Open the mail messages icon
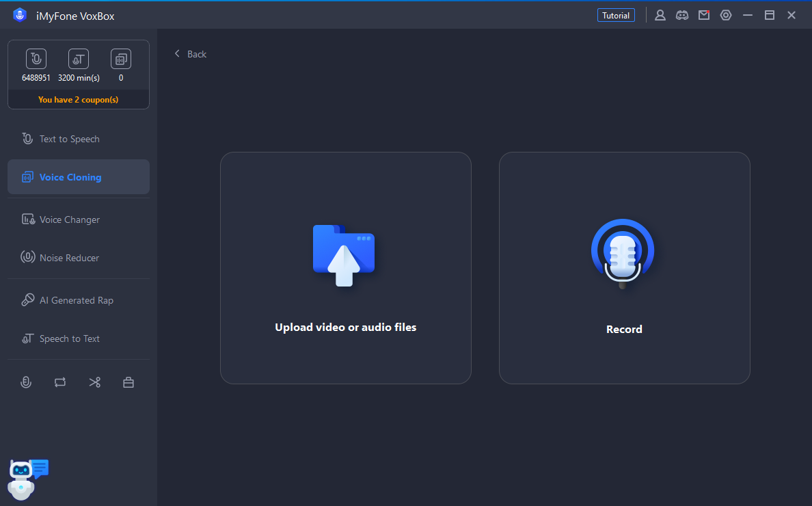812x506 pixels. [704, 15]
